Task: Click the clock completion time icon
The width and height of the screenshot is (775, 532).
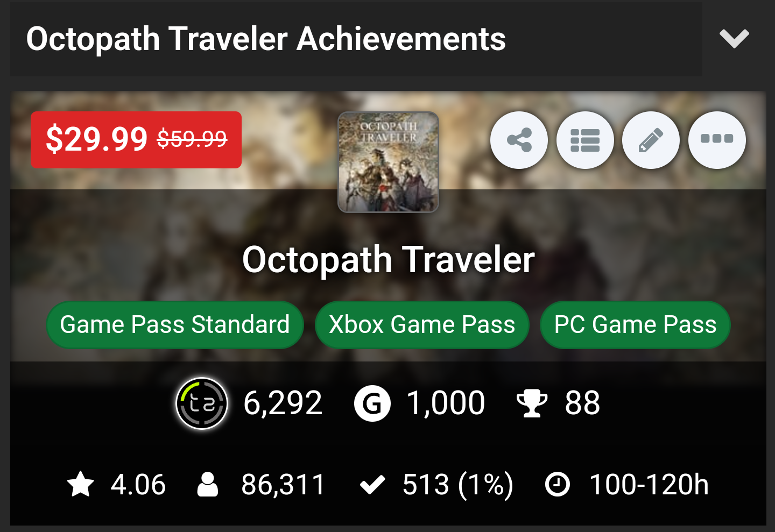Action: pos(558,484)
